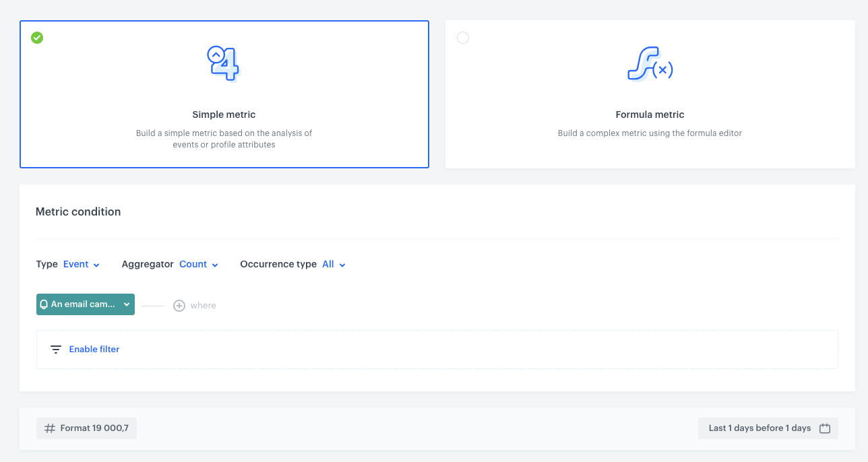Click the Formula metric description text
Viewport: 868px width, 462px height.
click(x=650, y=133)
